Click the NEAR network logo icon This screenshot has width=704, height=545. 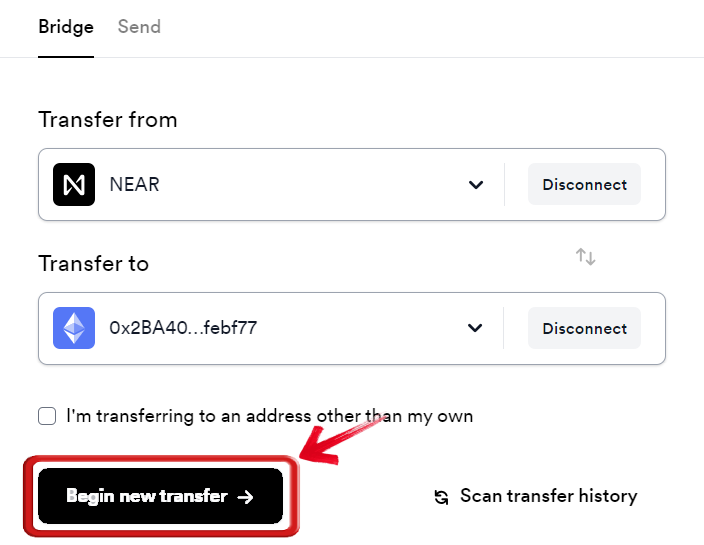(74, 185)
